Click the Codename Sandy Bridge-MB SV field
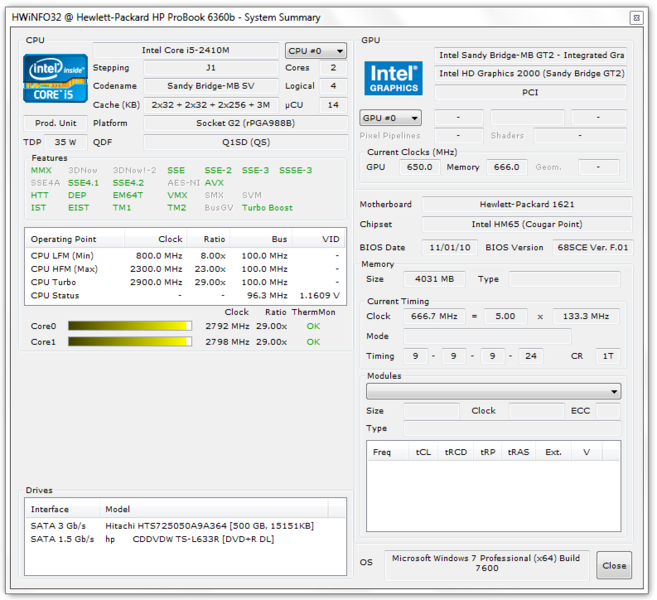 pyautogui.click(x=211, y=86)
